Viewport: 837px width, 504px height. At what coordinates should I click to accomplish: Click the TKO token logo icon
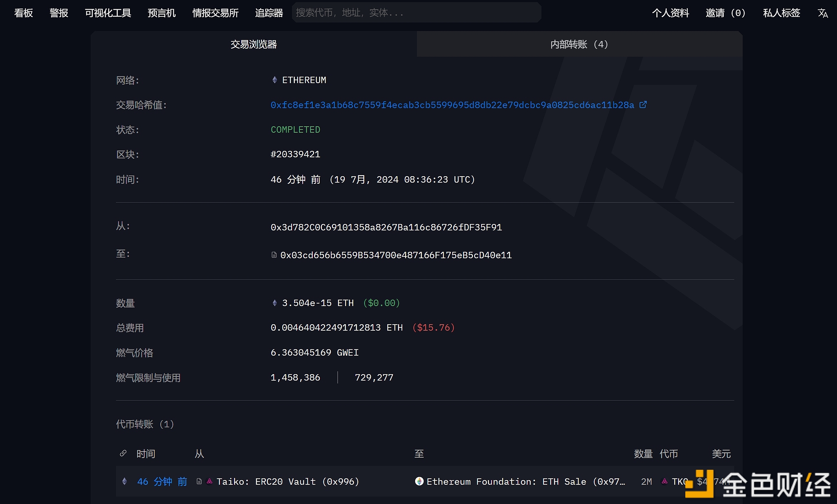point(664,481)
